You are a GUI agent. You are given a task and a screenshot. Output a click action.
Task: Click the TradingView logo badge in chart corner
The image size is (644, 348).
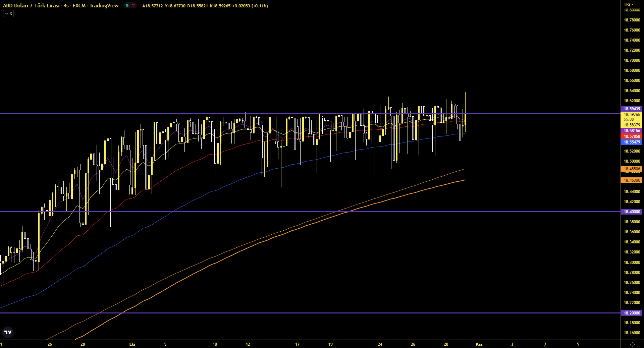(8, 332)
